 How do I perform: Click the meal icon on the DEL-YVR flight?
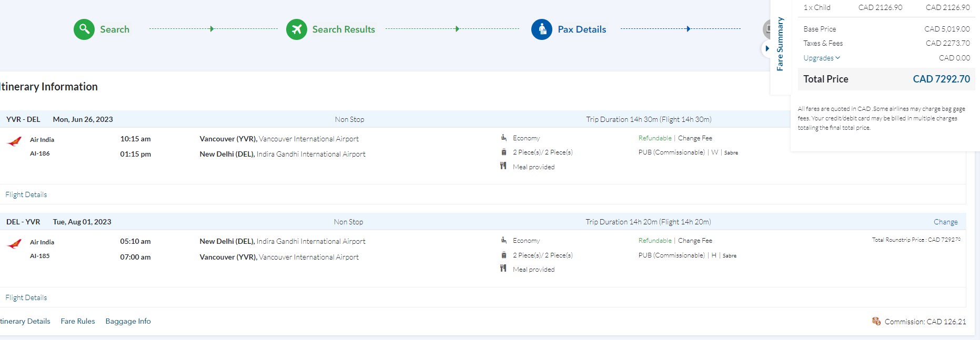pos(503,269)
